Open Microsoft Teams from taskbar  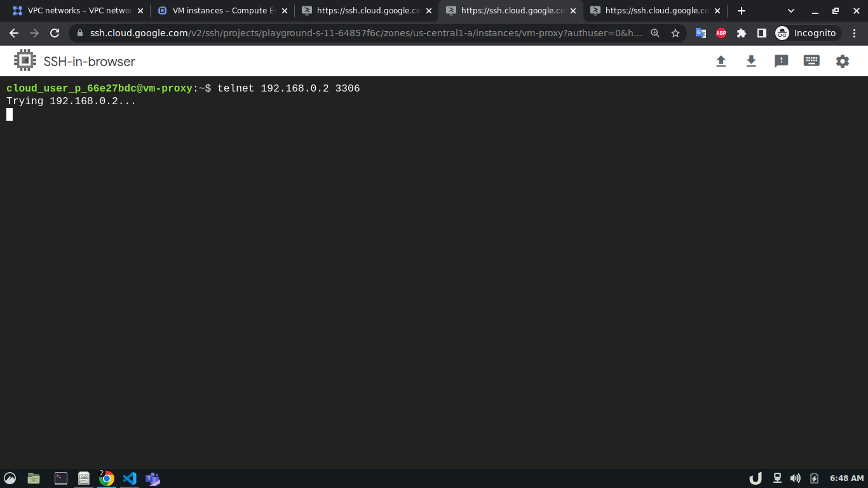click(153, 478)
